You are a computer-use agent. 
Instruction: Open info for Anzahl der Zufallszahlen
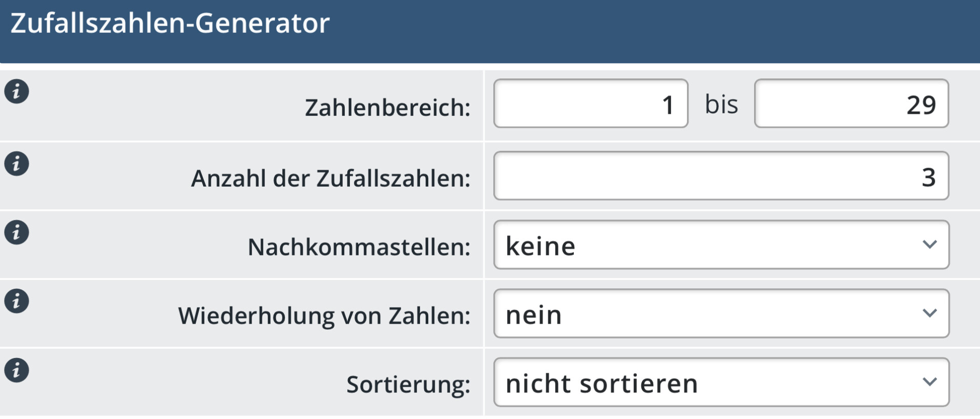click(16, 164)
